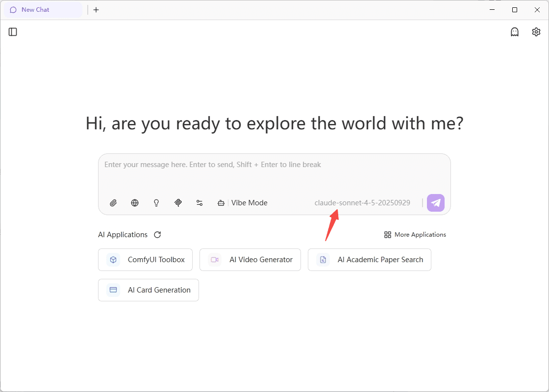Screen dimensions: 549x392
Task: Launch the AI Video Generator application
Action: click(x=250, y=260)
